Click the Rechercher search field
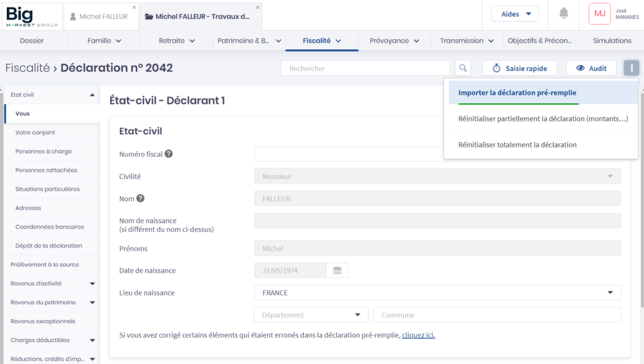644x364 pixels. (365, 68)
